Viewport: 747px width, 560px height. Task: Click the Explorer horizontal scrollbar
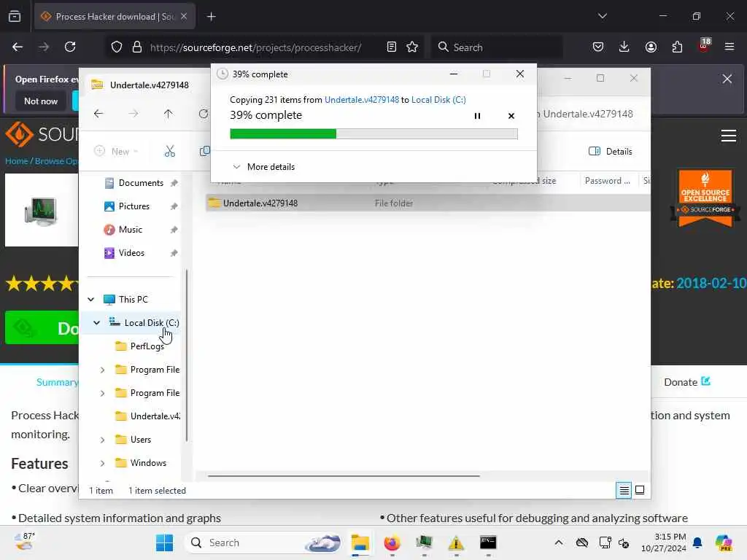(x=344, y=475)
